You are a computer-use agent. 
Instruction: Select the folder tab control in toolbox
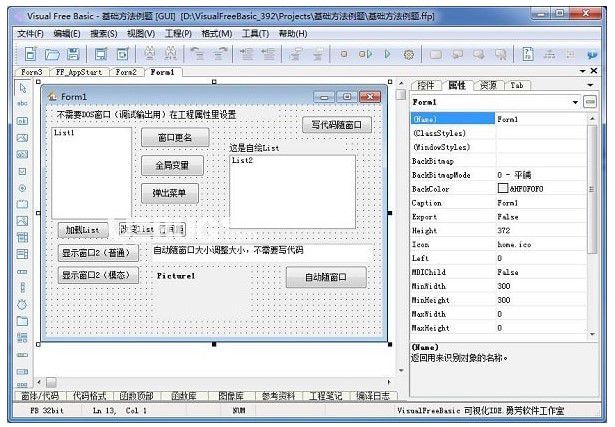[x=22, y=321]
